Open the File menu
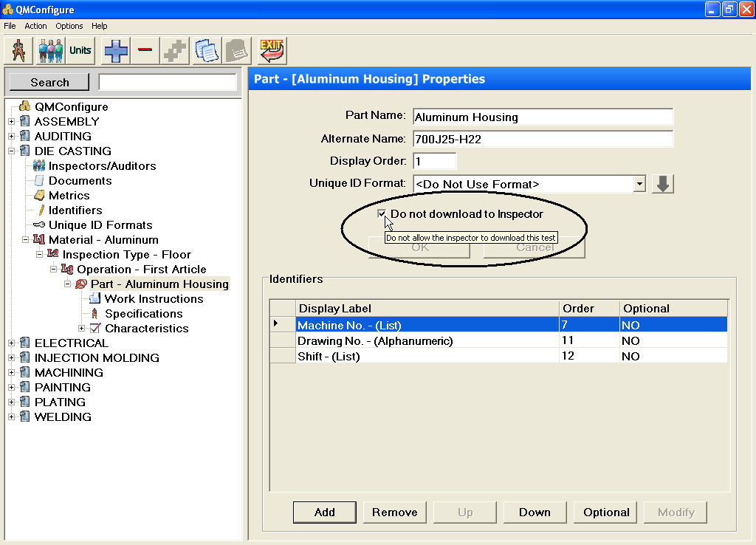Screen dimensions: 756x545 click(10, 26)
